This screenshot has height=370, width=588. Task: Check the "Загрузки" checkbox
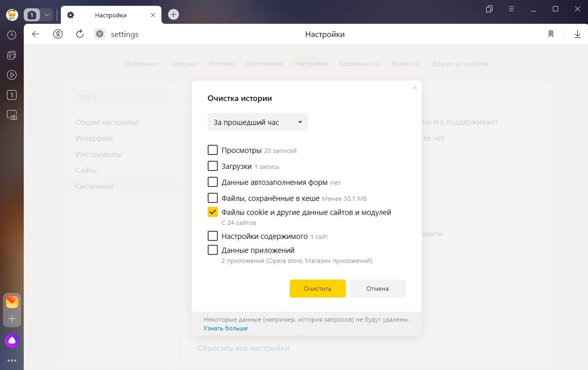coord(213,166)
